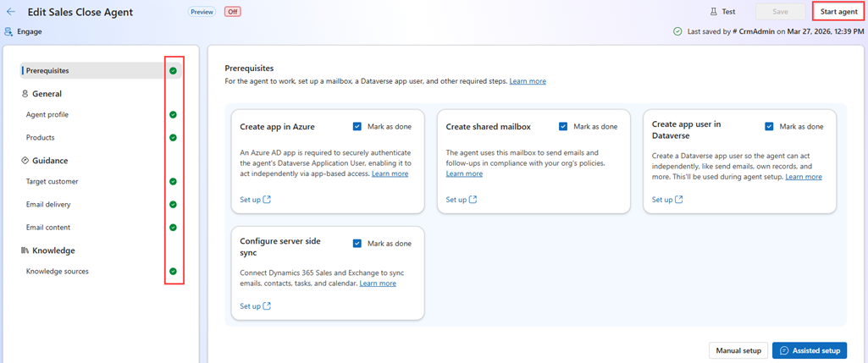The width and height of the screenshot is (868, 363).
Task: Toggle Mark as done for Create shared mailbox
Action: click(563, 126)
